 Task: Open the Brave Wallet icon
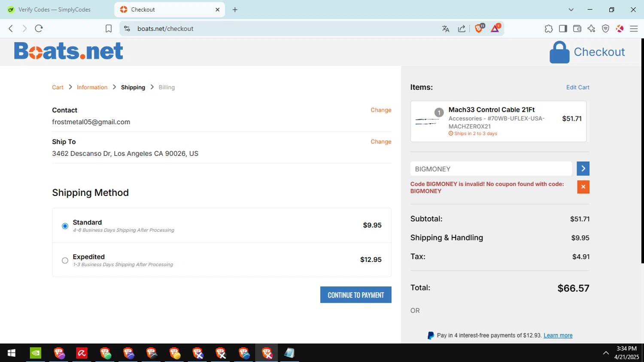tap(577, 29)
